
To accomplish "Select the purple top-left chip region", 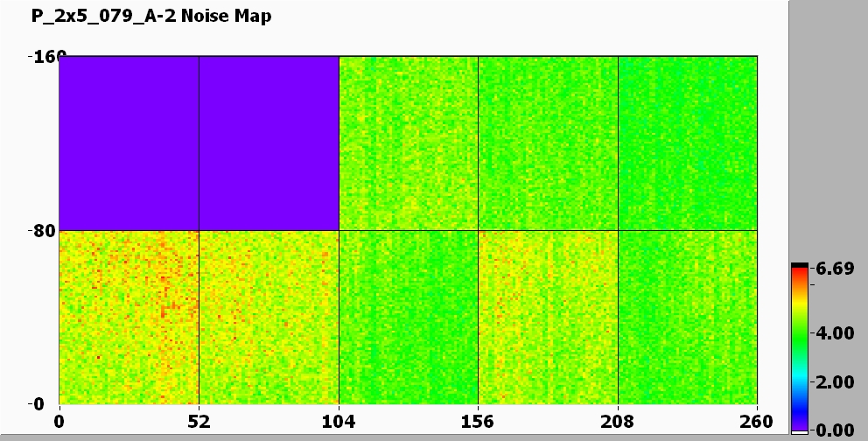I will coord(129,143).
